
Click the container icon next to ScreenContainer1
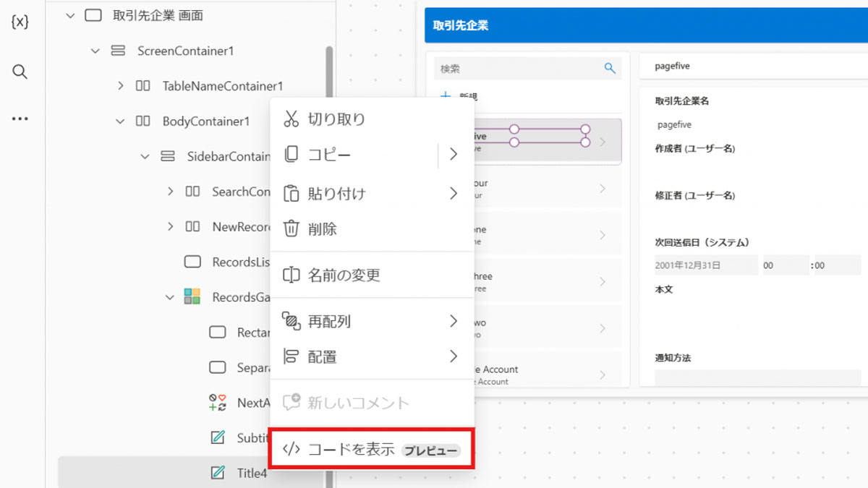click(x=118, y=51)
